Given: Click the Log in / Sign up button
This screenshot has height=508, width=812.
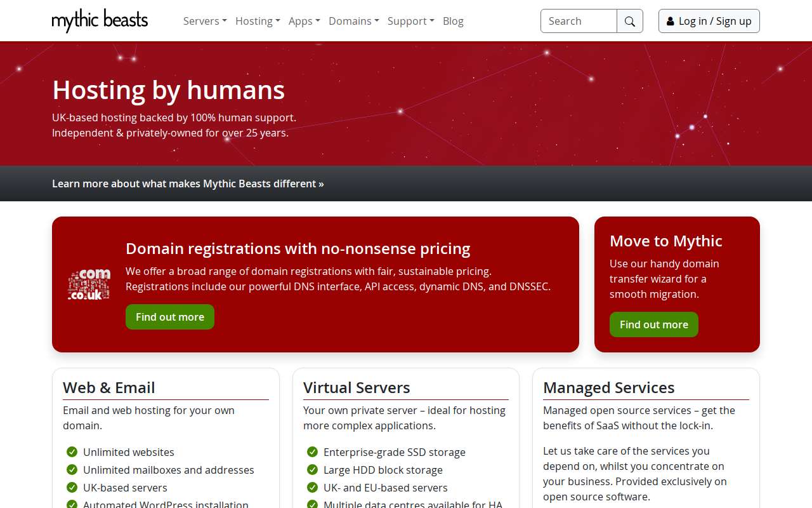Looking at the screenshot, I should coord(709,21).
